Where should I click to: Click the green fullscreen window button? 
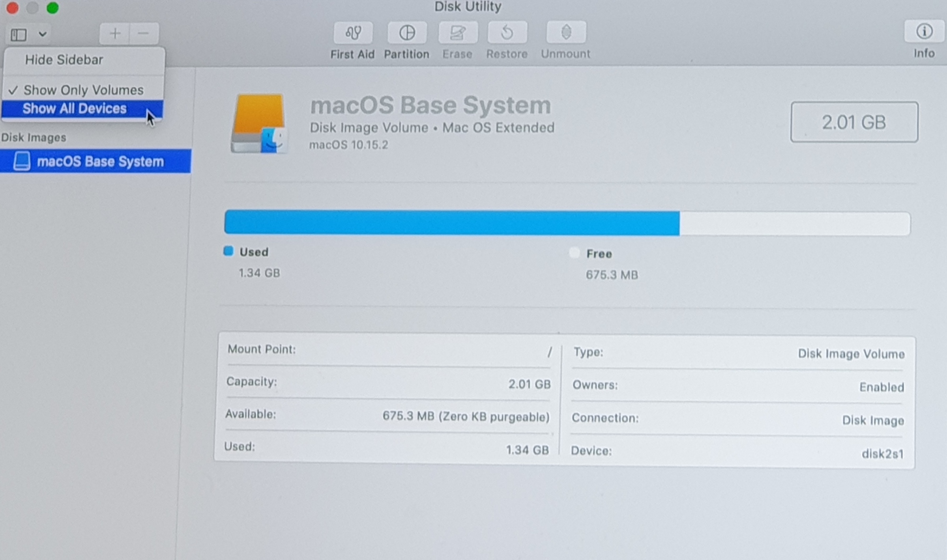point(52,8)
